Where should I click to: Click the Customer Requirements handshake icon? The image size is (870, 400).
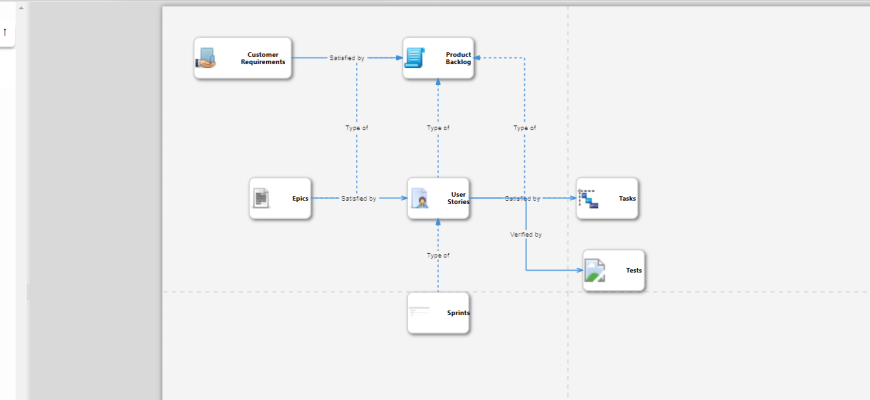pos(205,60)
